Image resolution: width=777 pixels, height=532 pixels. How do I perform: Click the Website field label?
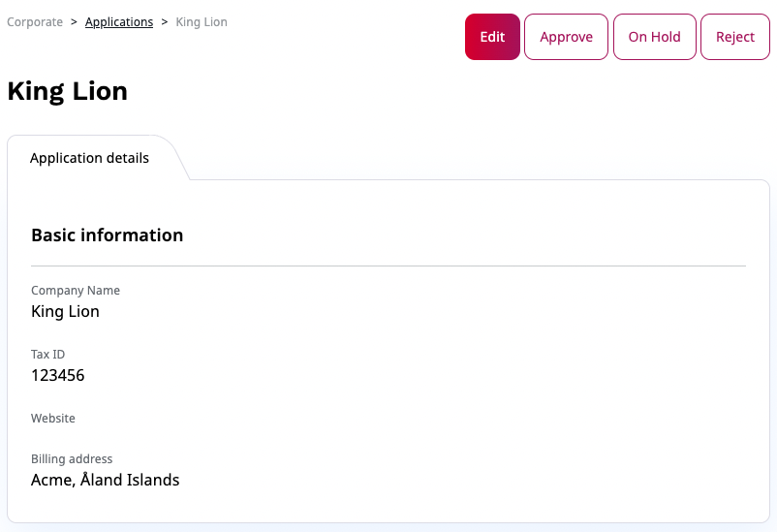coord(53,419)
